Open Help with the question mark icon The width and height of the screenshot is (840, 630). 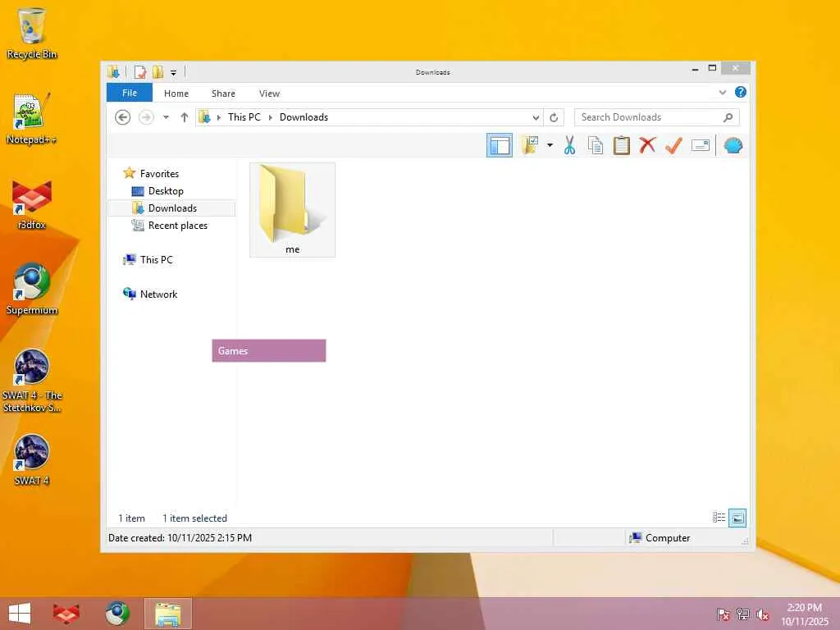741,92
